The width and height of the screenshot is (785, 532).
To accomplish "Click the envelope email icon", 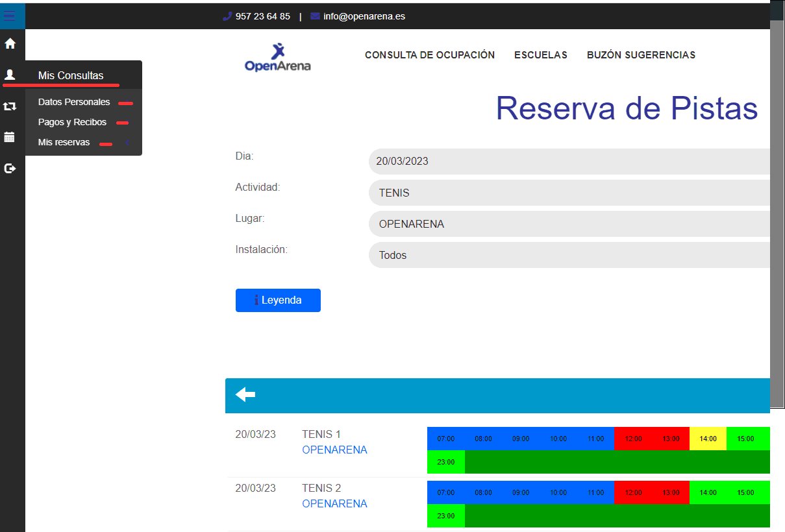I will 315,16.
